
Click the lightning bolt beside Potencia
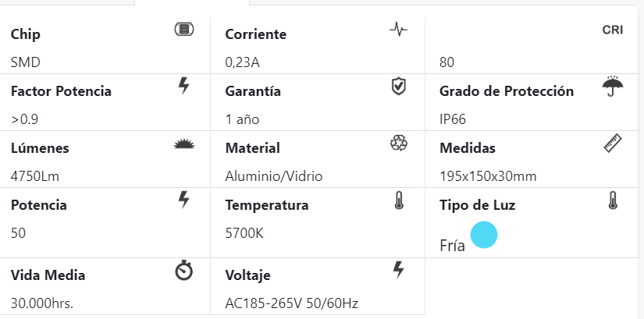coord(184,200)
